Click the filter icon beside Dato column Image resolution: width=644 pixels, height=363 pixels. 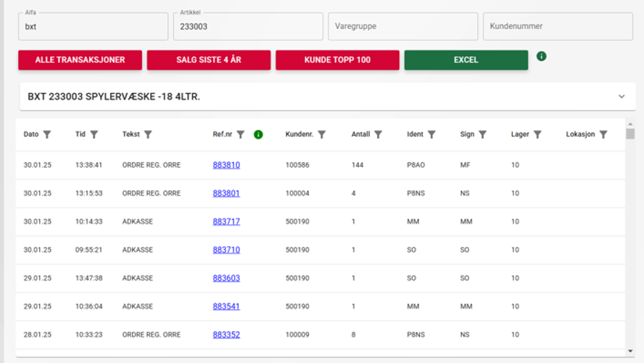[47, 134]
